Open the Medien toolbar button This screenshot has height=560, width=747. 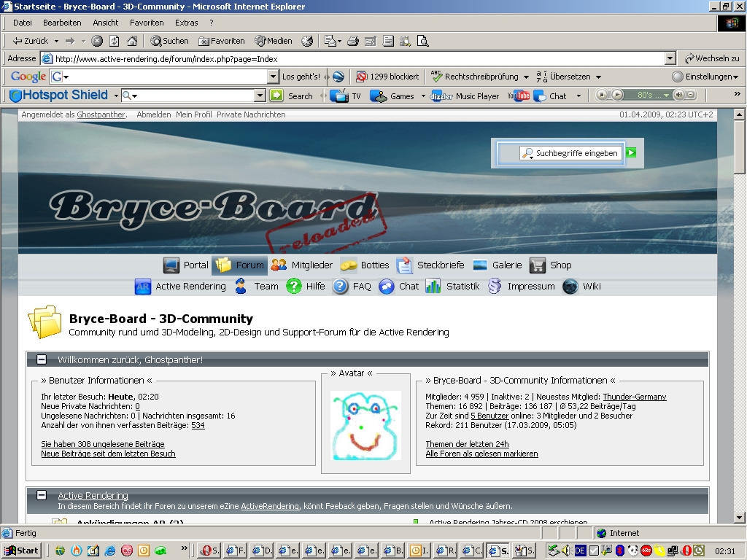274,41
